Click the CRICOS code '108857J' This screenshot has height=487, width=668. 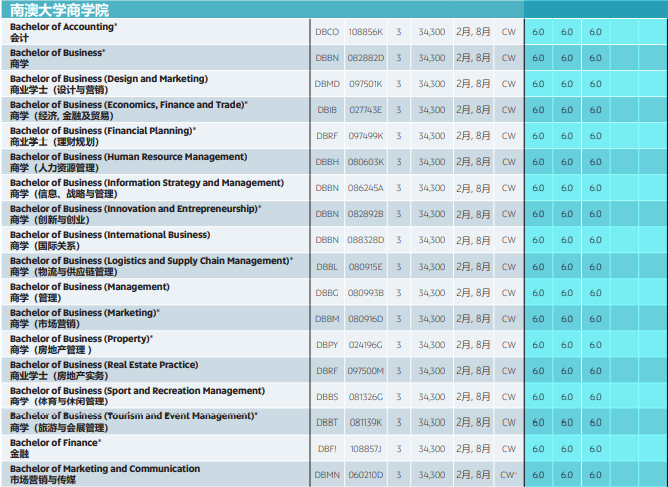tap(366, 449)
